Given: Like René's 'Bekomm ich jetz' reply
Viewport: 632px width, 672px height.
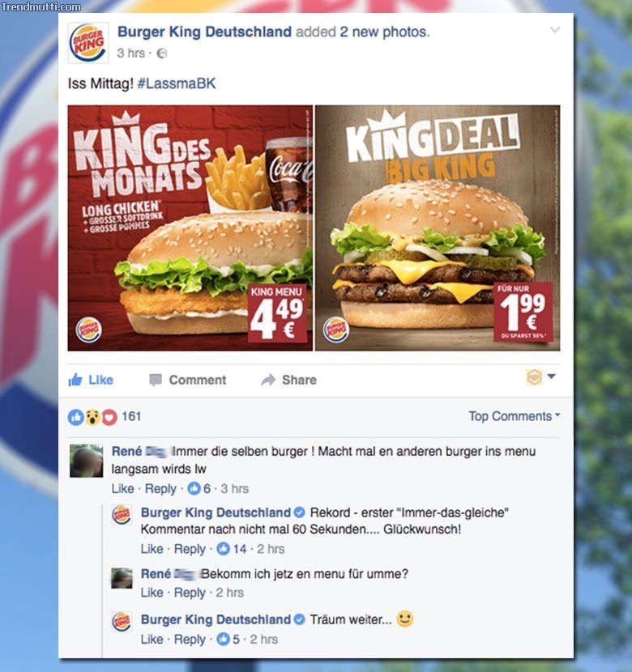Looking at the screenshot, I should 152,593.
